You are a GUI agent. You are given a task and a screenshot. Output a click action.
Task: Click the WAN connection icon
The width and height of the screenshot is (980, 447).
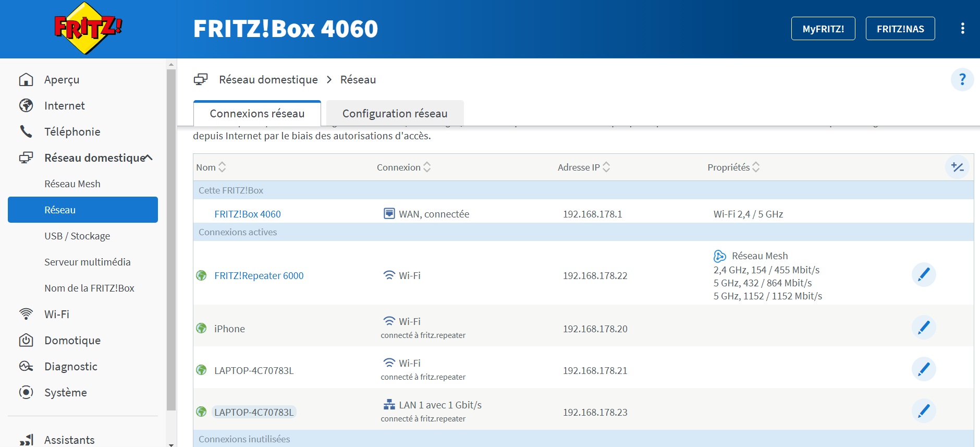[x=389, y=213]
